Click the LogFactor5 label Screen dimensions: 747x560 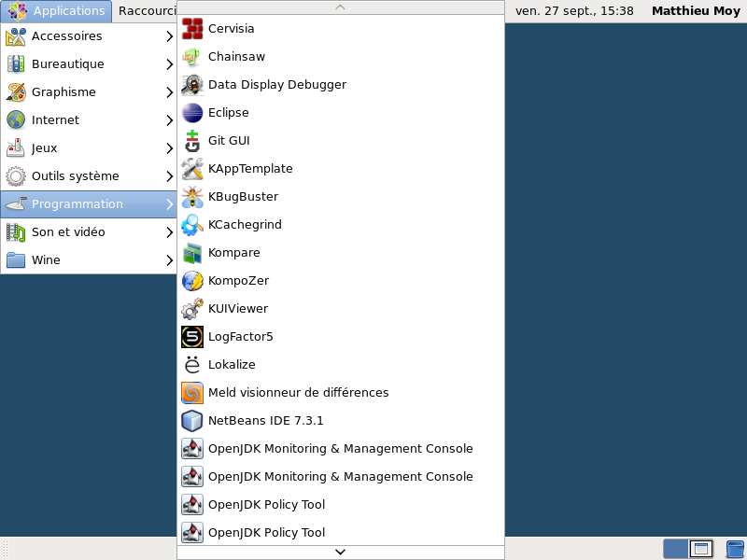pyautogui.click(x=241, y=337)
